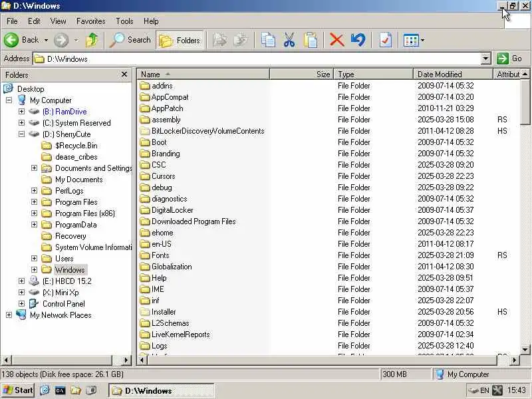
Task: Click the D:\Windows taskbar button
Action: (x=161, y=390)
